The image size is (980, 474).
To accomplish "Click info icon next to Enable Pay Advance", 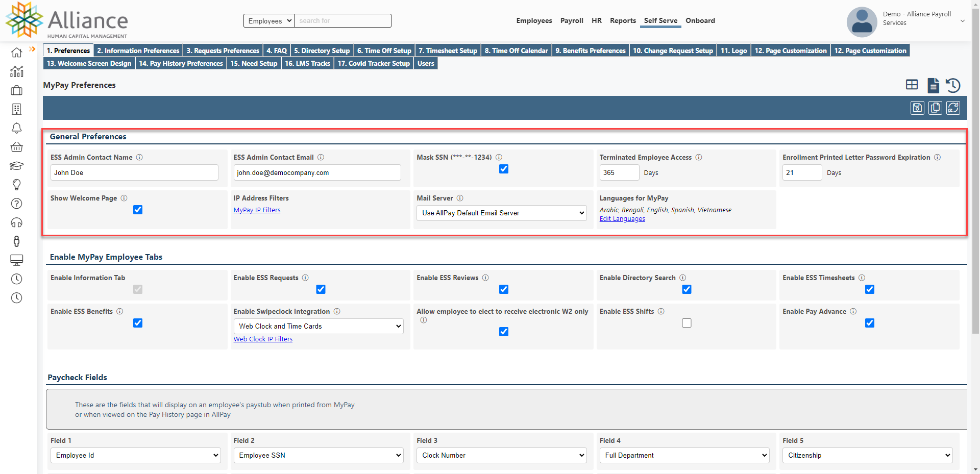I will [x=853, y=311].
